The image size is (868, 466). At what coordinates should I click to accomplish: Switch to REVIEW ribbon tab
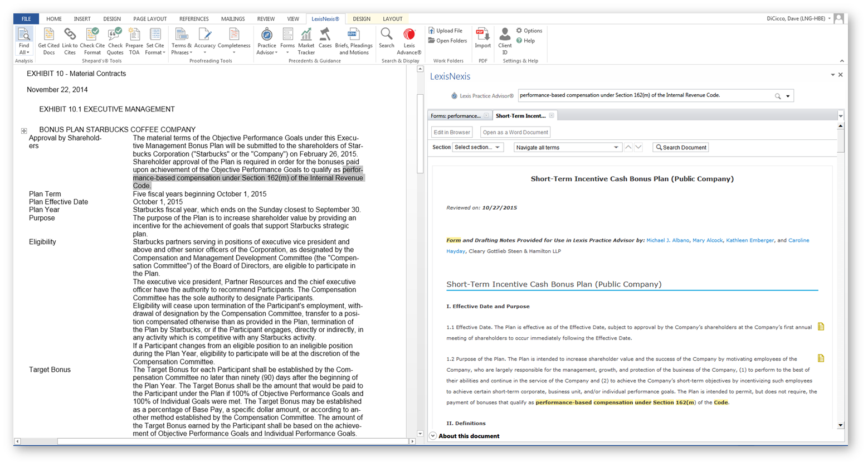266,19
